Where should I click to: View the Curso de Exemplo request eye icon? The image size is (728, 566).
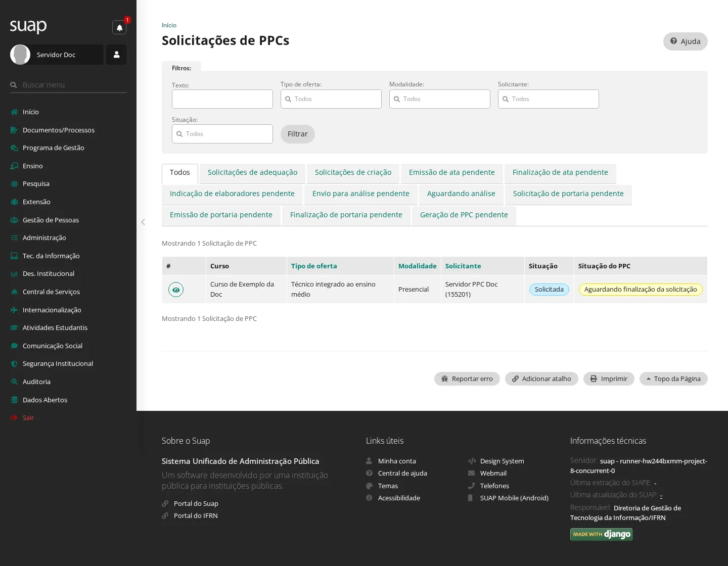tap(176, 290)
